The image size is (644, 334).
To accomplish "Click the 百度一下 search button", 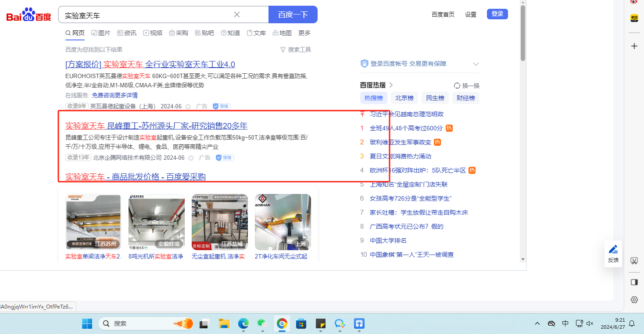I will 293,14.
